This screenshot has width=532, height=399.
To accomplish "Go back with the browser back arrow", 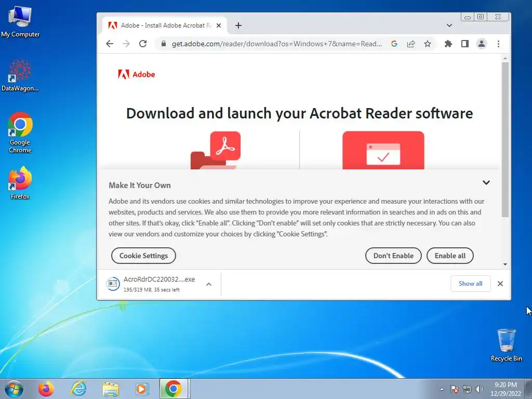I will (110, 44).
